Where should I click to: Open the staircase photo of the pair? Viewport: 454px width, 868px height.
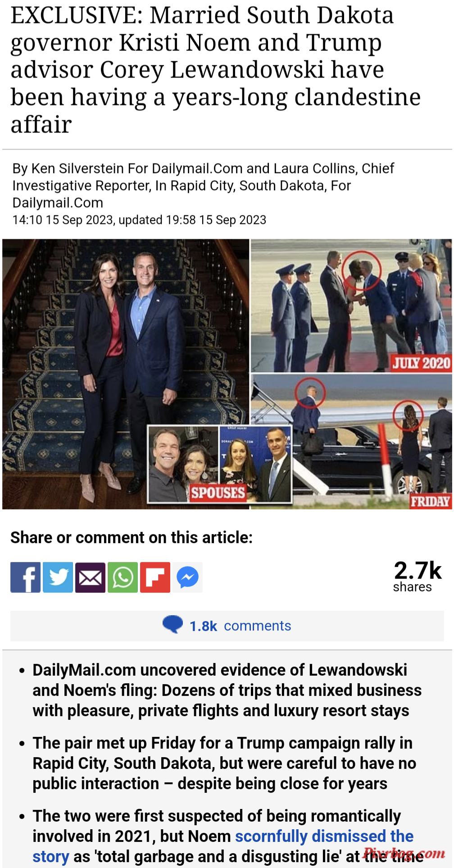[x=125, y=374]
